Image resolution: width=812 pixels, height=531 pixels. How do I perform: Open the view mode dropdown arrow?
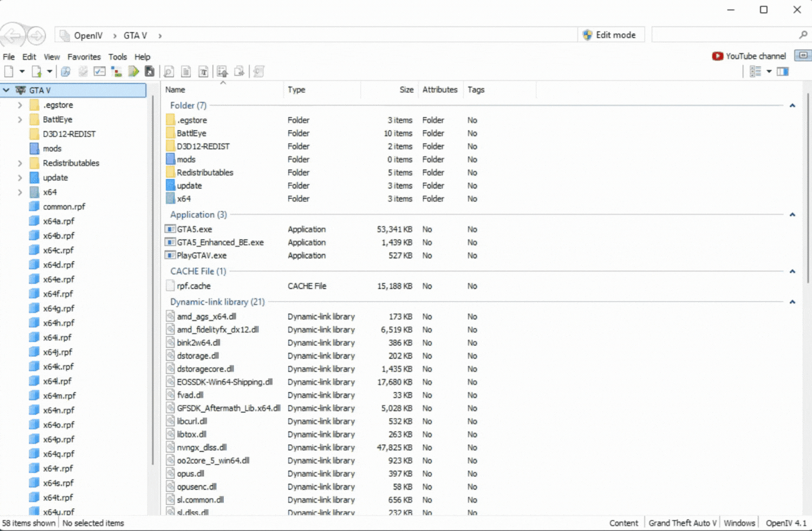769,71
